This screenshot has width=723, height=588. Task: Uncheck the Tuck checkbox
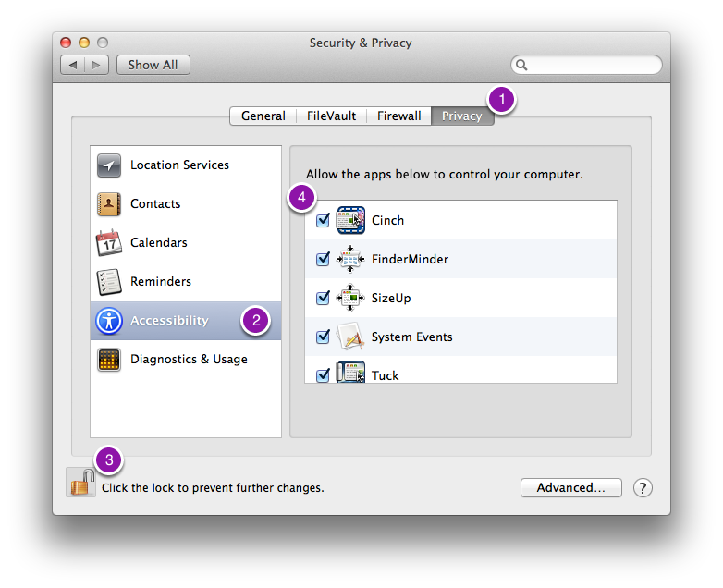323,375
